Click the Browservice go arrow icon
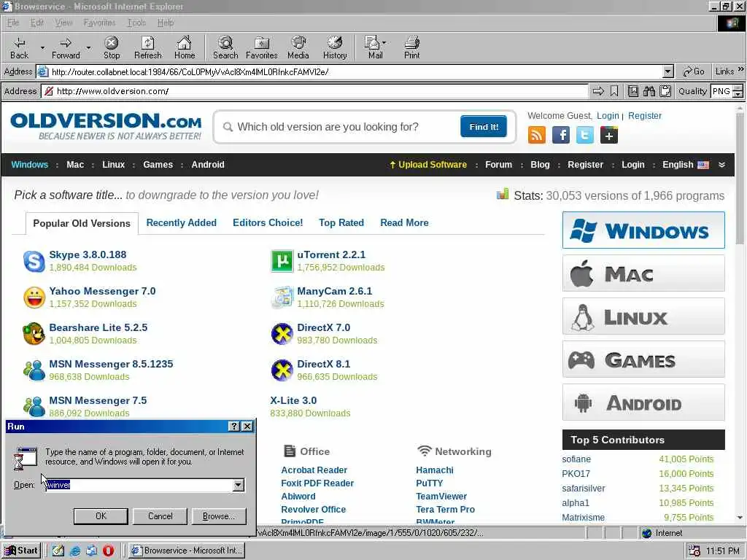 tap(598, 91)
